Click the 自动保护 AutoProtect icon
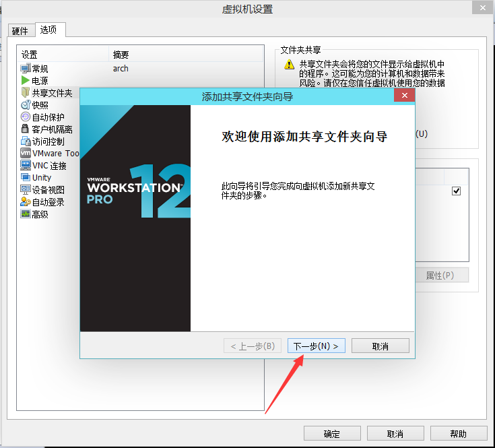Viewport: 495px width, 448px height. 26,117
